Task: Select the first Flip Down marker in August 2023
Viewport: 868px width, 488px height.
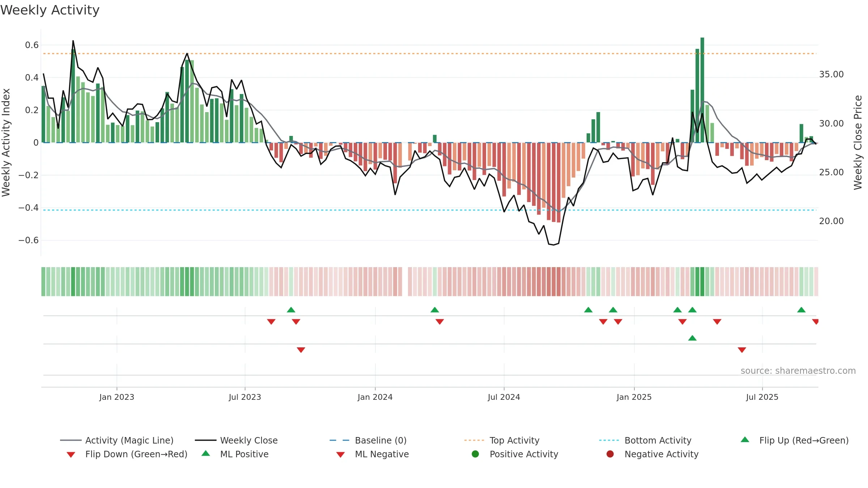Action: 271,322
